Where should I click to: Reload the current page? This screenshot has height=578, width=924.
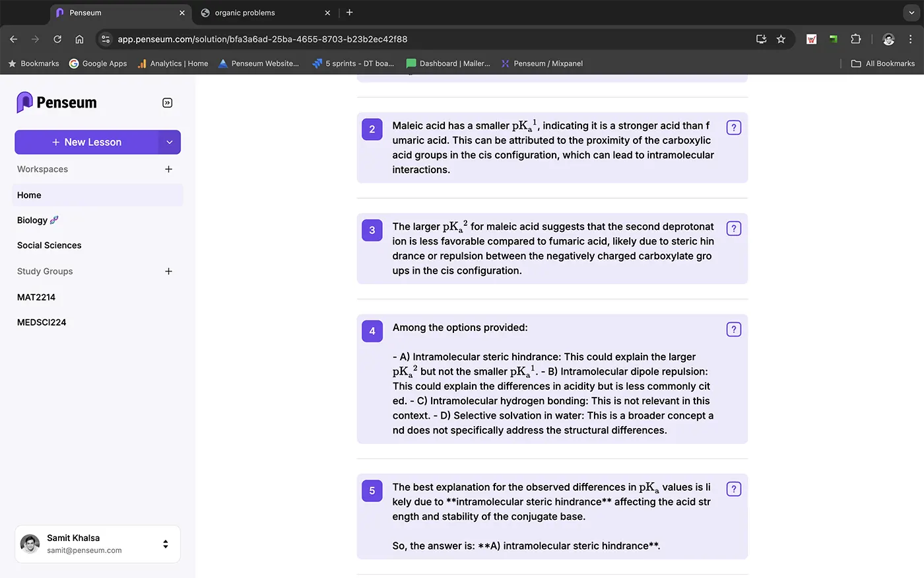[x=57, y=39]
